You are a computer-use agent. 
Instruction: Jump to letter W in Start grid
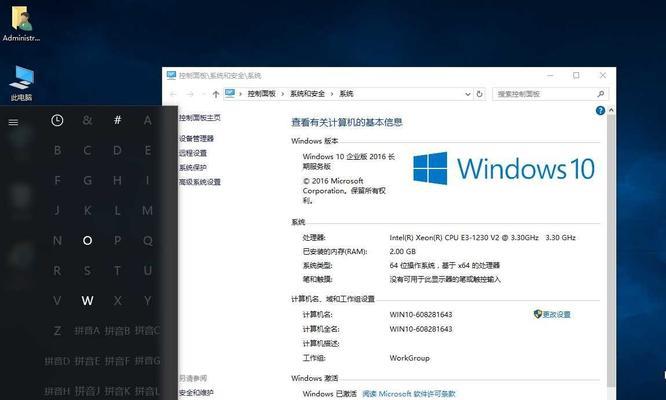(87, 301)
